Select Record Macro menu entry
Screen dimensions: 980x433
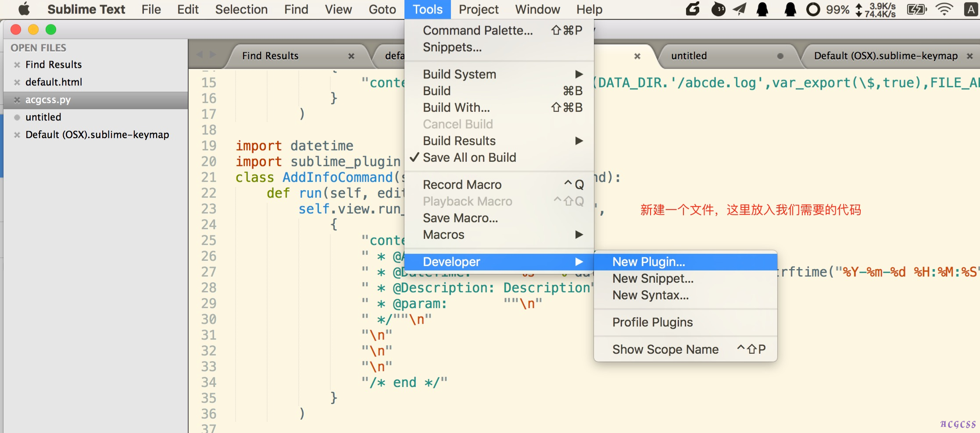click(x=499, y=185)
